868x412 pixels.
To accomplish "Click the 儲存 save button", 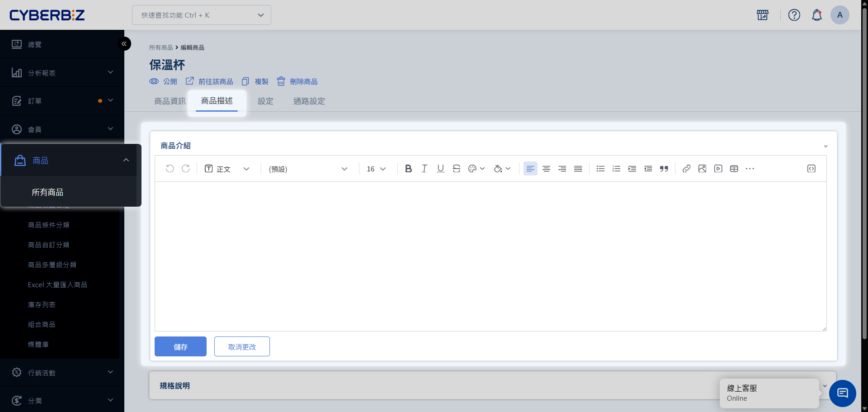I will [180, 346].
